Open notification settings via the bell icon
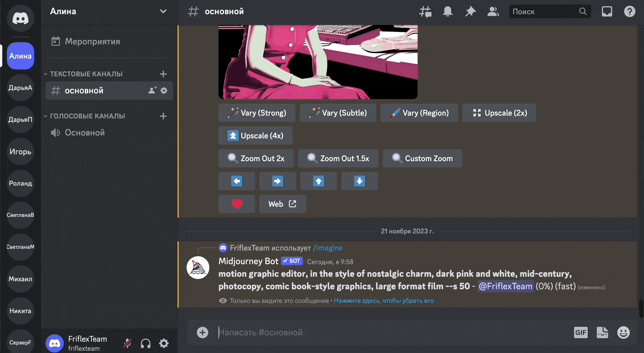Image resolution: width=644 pixels, height=353 pixels. click(x=448, y=11)
